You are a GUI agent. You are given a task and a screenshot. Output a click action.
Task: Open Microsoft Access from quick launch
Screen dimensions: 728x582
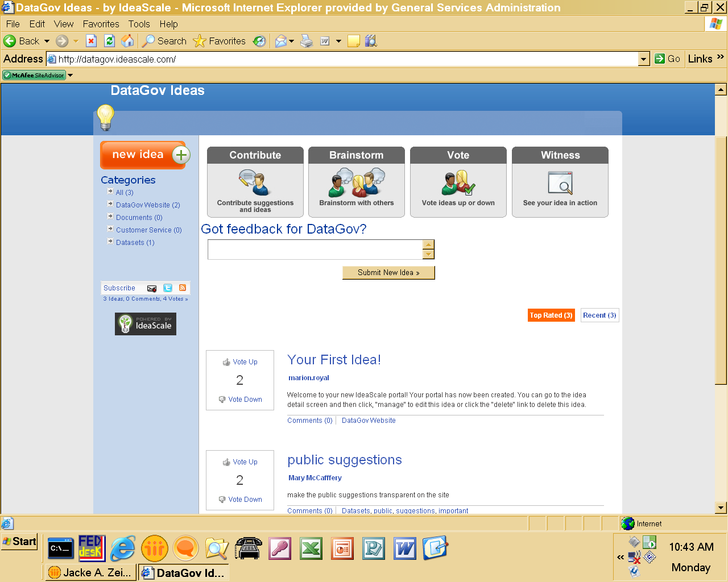[x=280, y=548]
